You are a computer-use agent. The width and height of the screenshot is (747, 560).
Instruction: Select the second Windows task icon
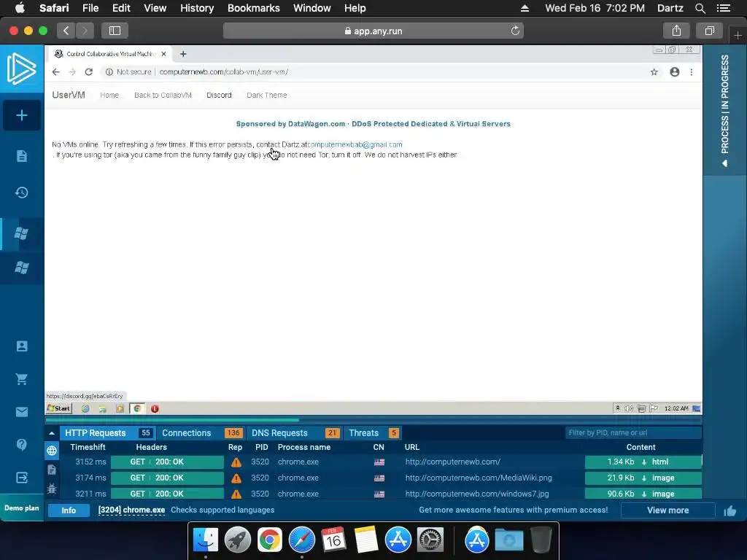(21, 268)
